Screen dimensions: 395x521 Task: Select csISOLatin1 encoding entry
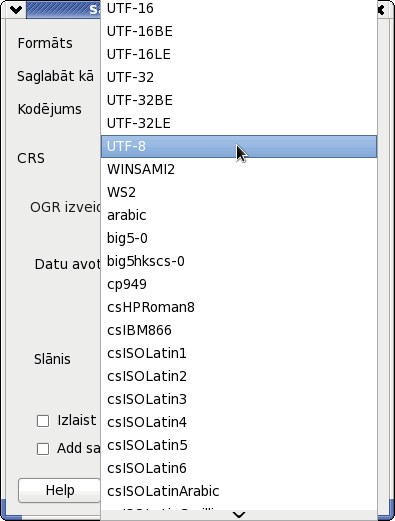click(239, 353)
